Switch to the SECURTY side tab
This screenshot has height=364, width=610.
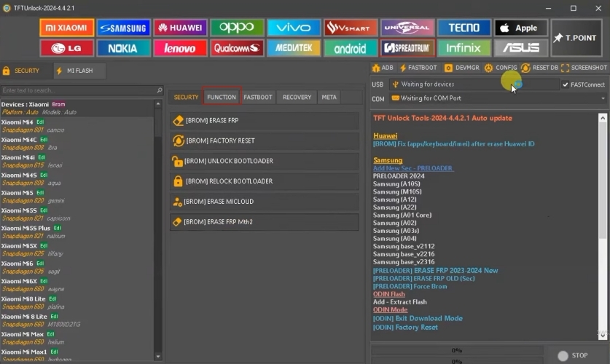pos(26,71)
